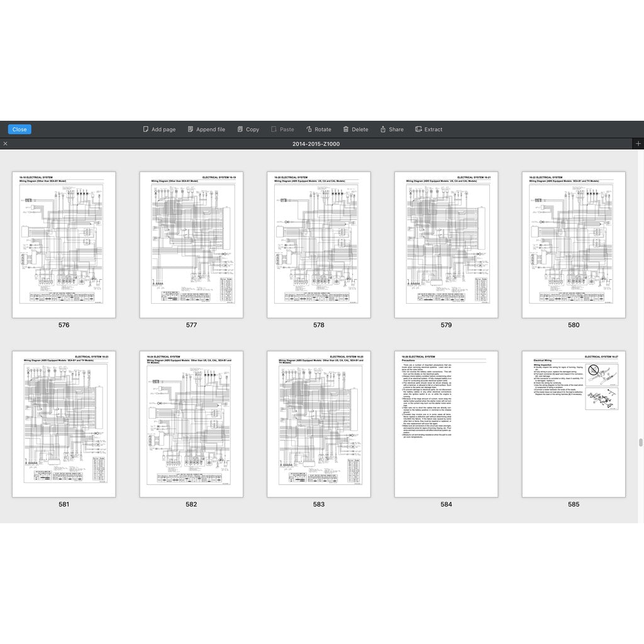
Task: Select page 576 wiring diagram thumbnail
Action: 64,245
